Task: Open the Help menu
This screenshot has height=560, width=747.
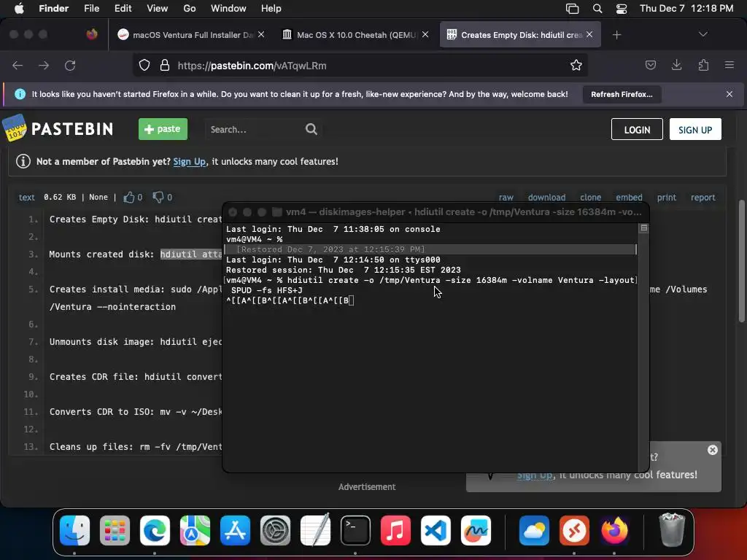Action: (x=271, y=8)
